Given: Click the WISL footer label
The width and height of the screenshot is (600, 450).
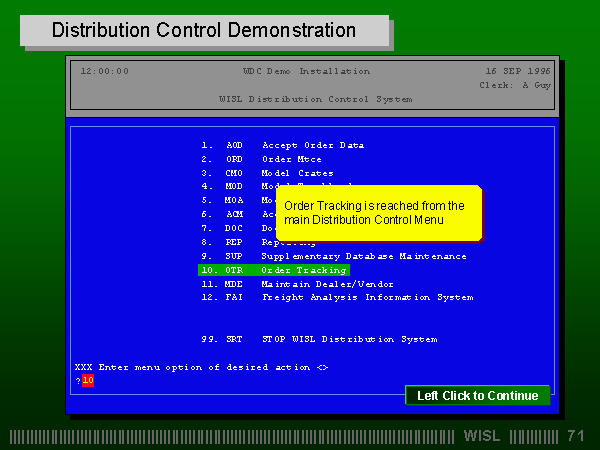Looking at the screenshot, I should pyautogui.click(x=482, y=436).
